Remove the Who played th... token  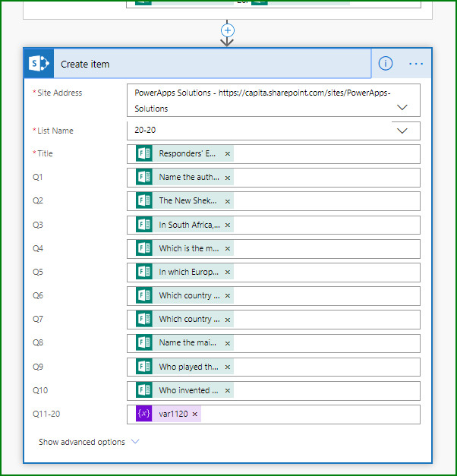click(228, 367)
